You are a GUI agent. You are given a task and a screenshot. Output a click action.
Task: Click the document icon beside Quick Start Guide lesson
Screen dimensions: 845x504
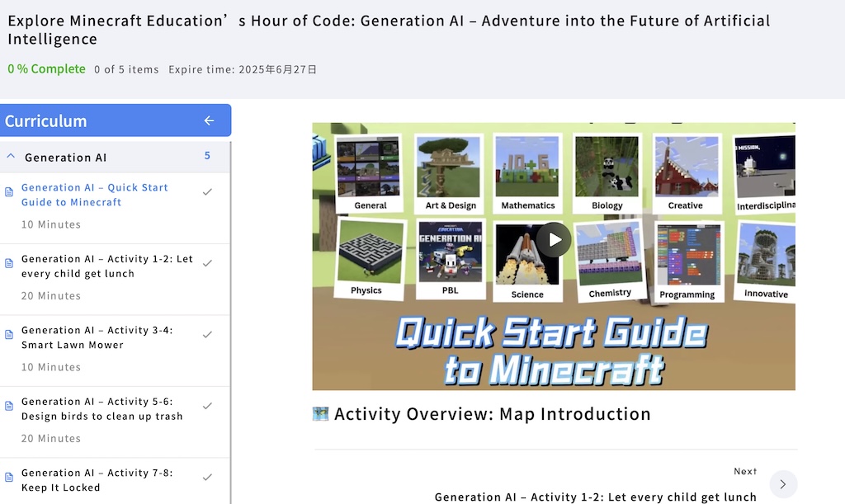coord(9,191)
